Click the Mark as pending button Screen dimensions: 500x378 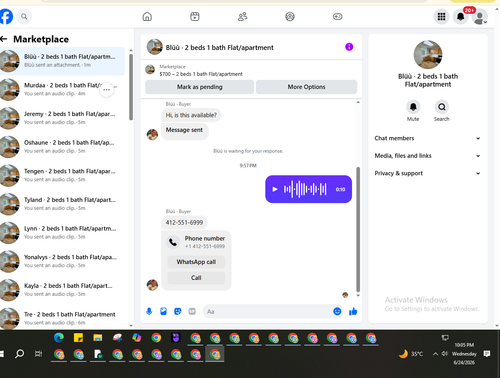coord(199,87)
